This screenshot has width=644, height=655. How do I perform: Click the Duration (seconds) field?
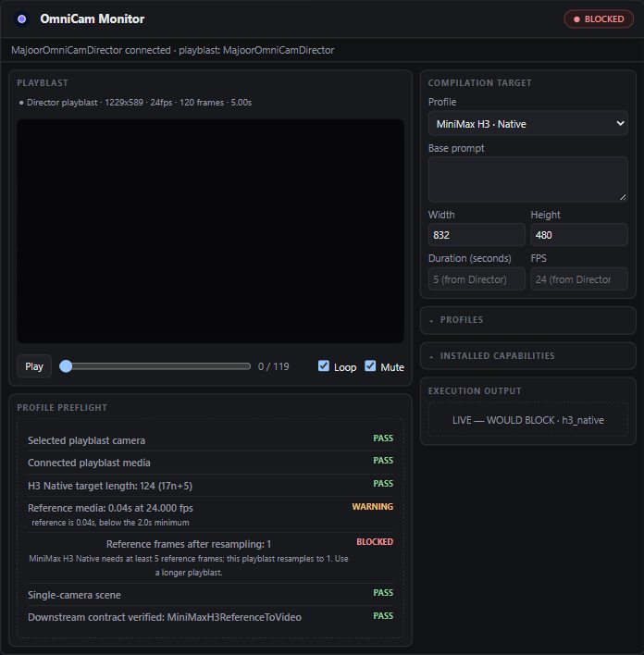click(477, 279)
